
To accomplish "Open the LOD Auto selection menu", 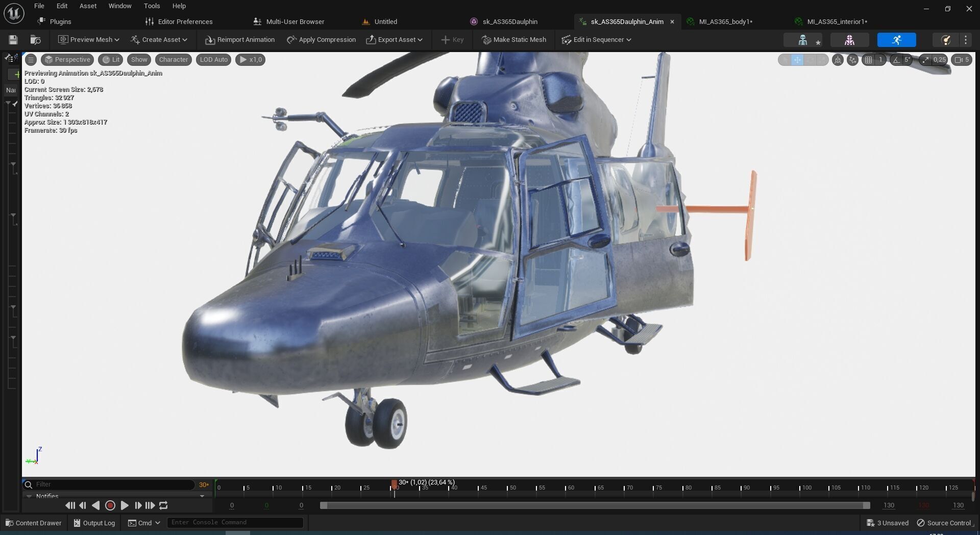I will coord(214,60).
